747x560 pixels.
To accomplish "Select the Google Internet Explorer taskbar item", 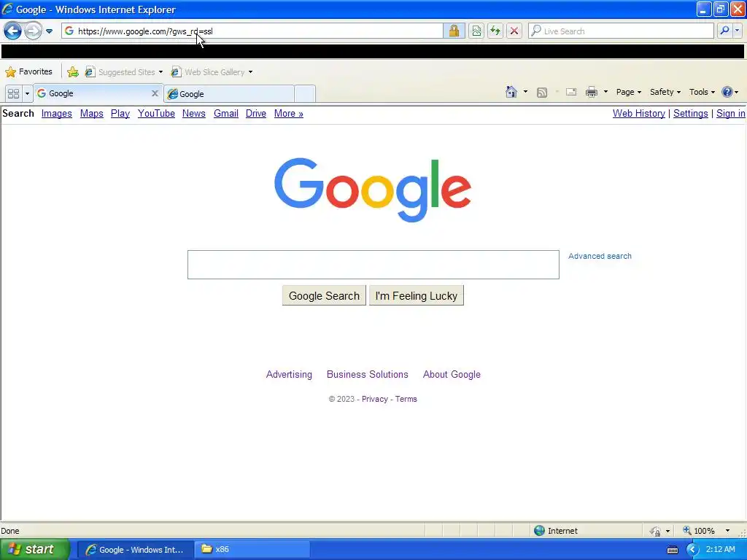I will coord(135,550).
